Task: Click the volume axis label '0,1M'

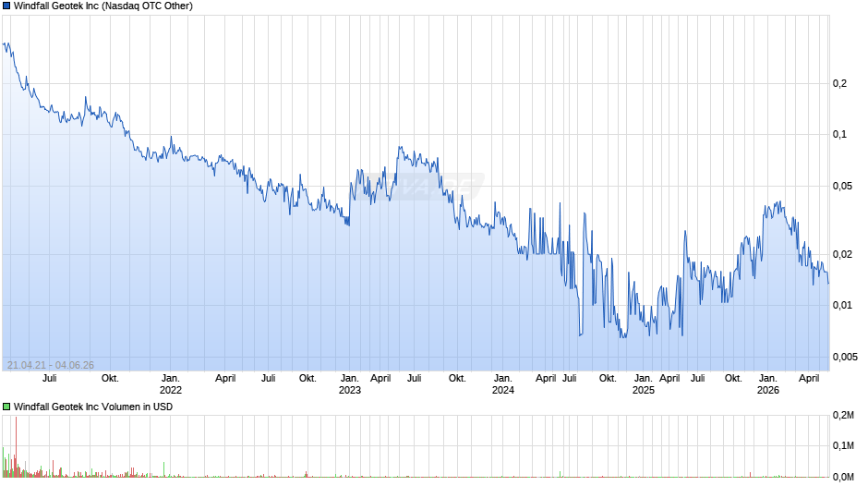Action: click(844, 446)
